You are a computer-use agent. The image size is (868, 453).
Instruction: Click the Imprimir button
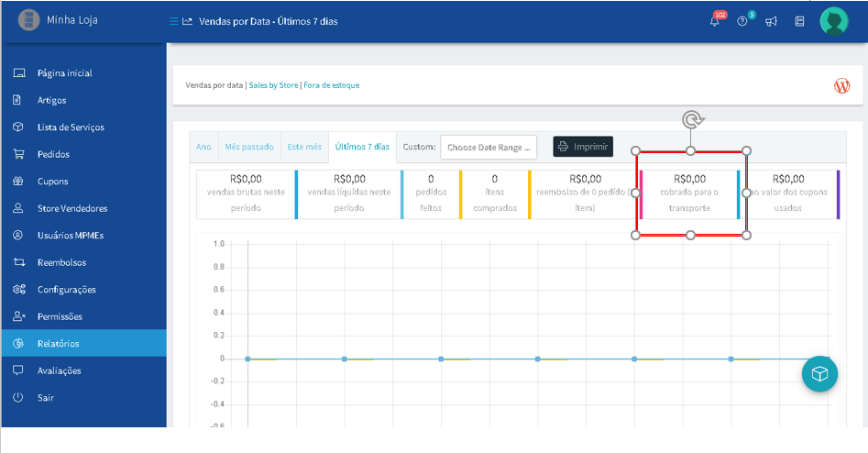click(583, 147)
